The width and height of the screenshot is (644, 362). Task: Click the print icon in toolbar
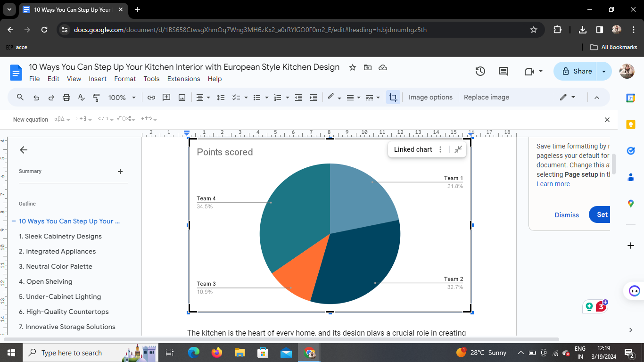point(66,98)
